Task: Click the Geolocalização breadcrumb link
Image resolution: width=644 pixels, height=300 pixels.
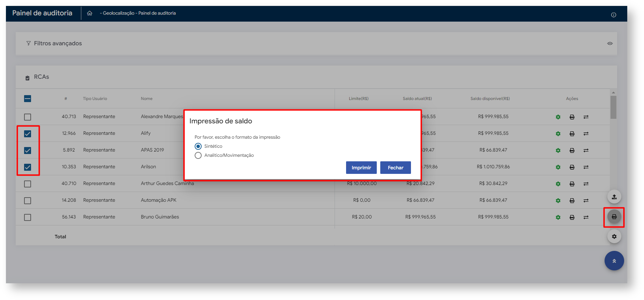Action: pyautogui.click(x=118, y=13)
